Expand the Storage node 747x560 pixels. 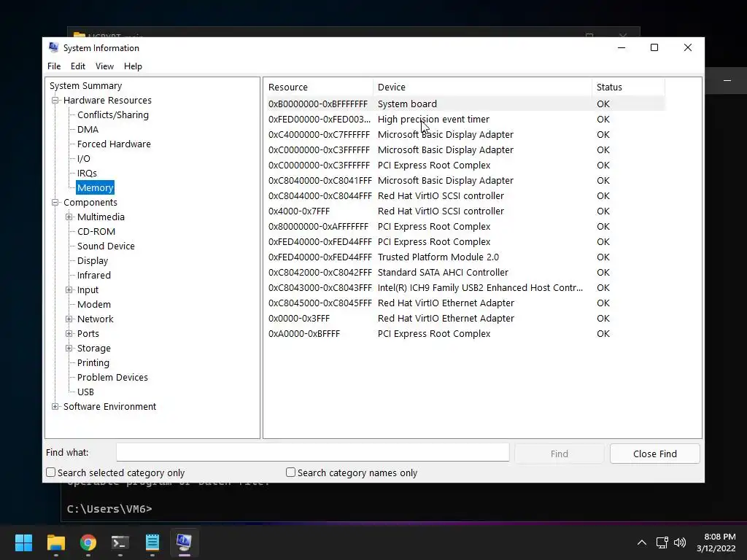[69, 349]
